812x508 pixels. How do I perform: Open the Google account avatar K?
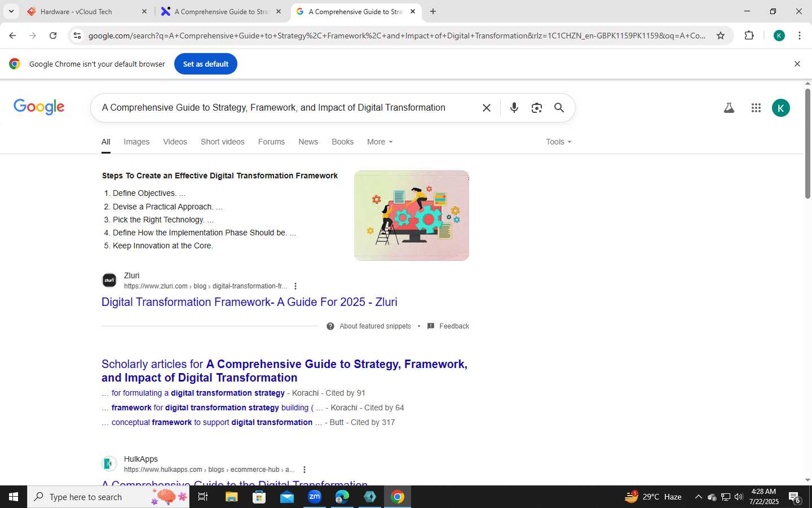click(x=781, y=108)
